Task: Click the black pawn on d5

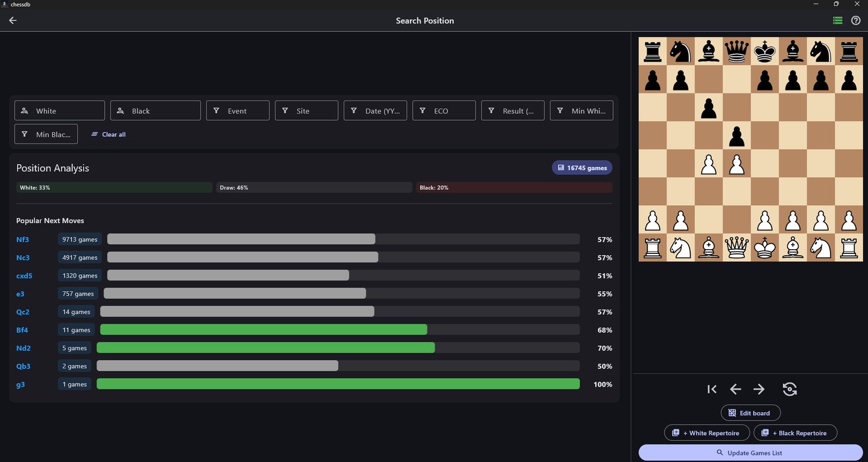Action: 737,135
